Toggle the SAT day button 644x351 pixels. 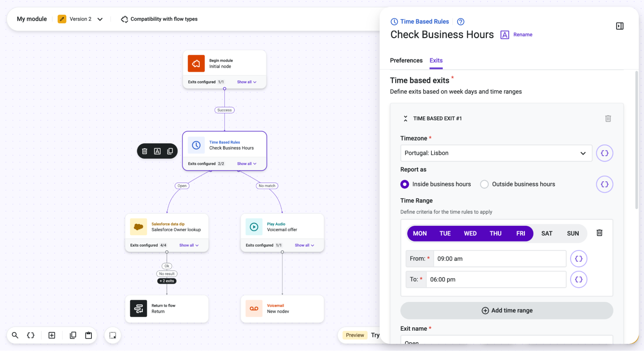click(546, 233)
